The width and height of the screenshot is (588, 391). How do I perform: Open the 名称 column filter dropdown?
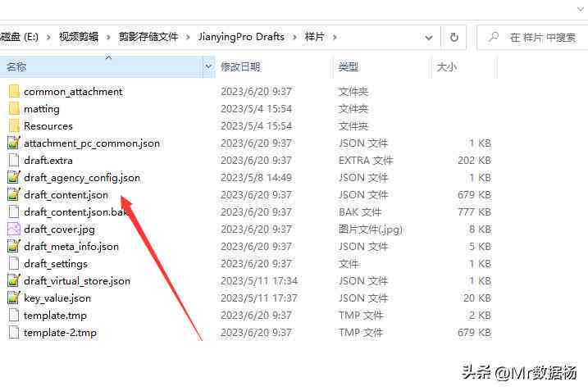[208, 66]
